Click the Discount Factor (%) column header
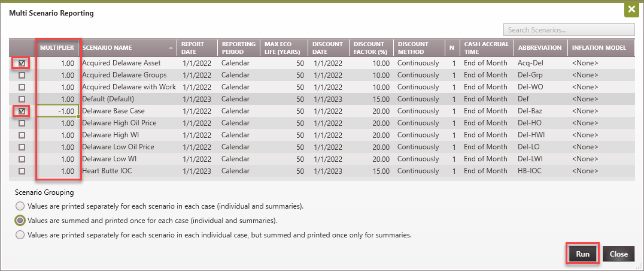Viewport: 644px width, 271px height. point(370,48)
